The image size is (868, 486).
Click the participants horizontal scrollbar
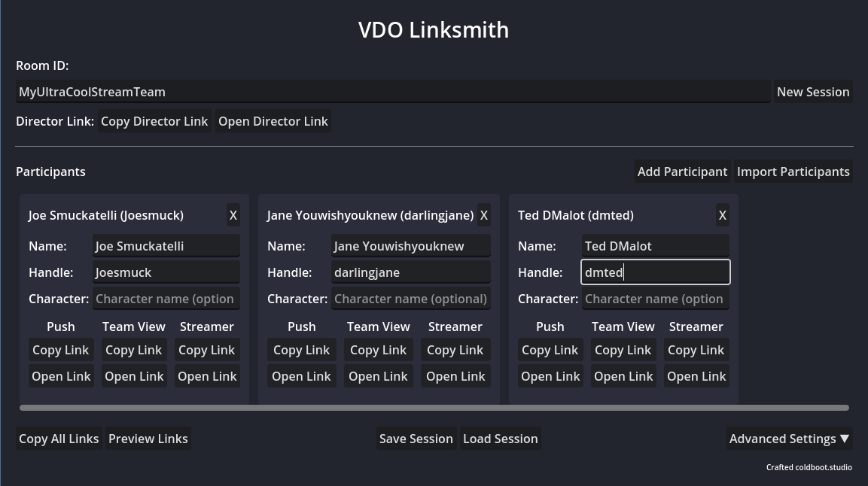[434, 408]
